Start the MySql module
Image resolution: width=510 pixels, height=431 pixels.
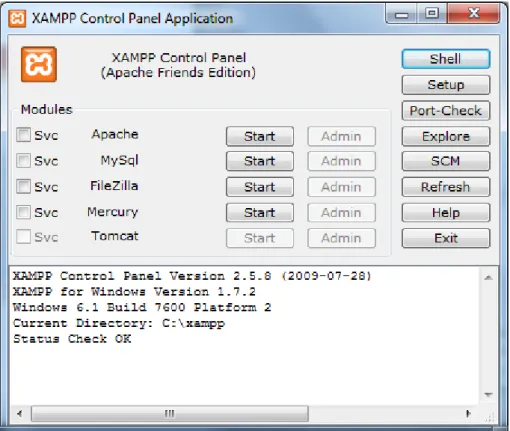coord(260,161)
